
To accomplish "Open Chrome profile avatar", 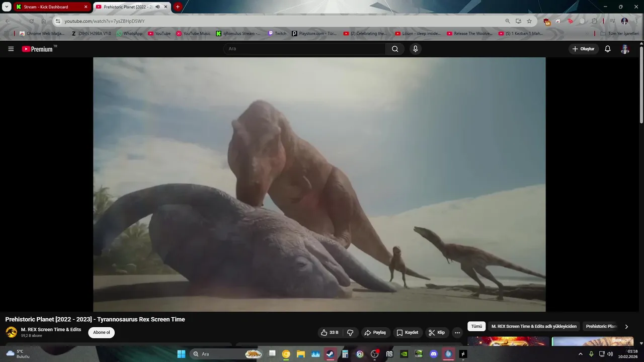I will click(624, 21).
